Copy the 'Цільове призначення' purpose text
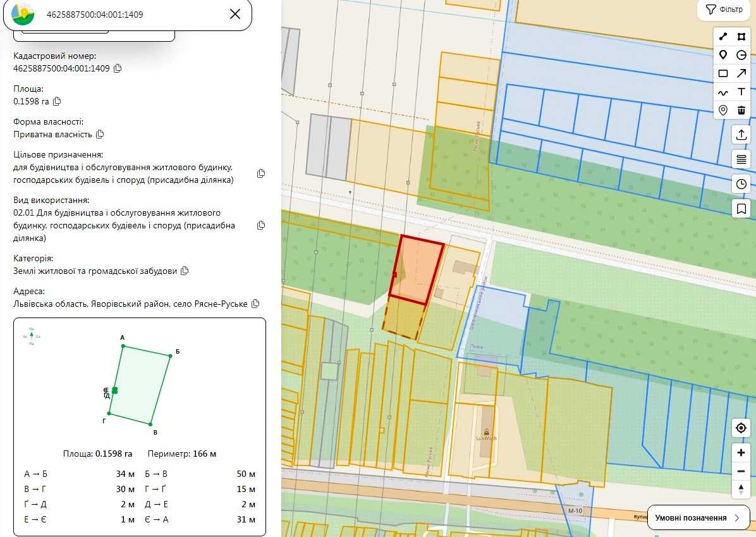756x537 pixels. (261, 173)
